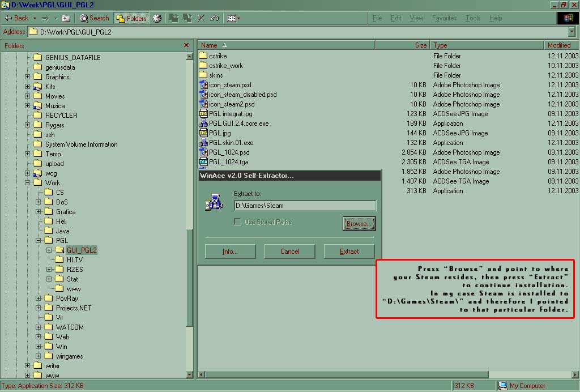580x392 pixels.
Task: Toggle the Folders pane button
Action: click(131, 18)
